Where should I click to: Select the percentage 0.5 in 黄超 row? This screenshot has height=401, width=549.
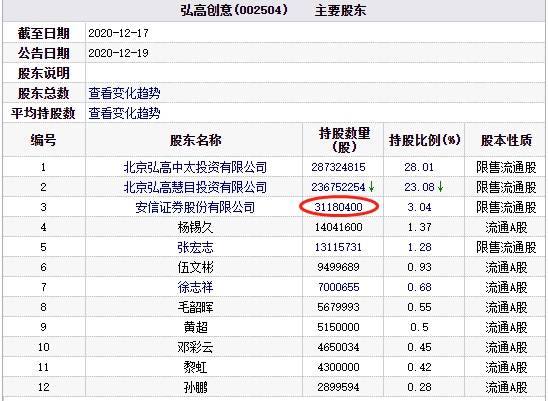tap(419, 327)
